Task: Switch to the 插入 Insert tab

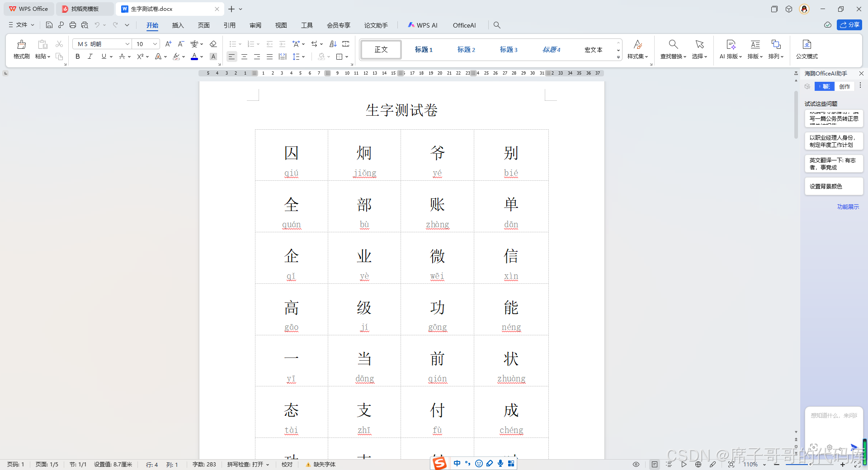Action: click(178, 25)
